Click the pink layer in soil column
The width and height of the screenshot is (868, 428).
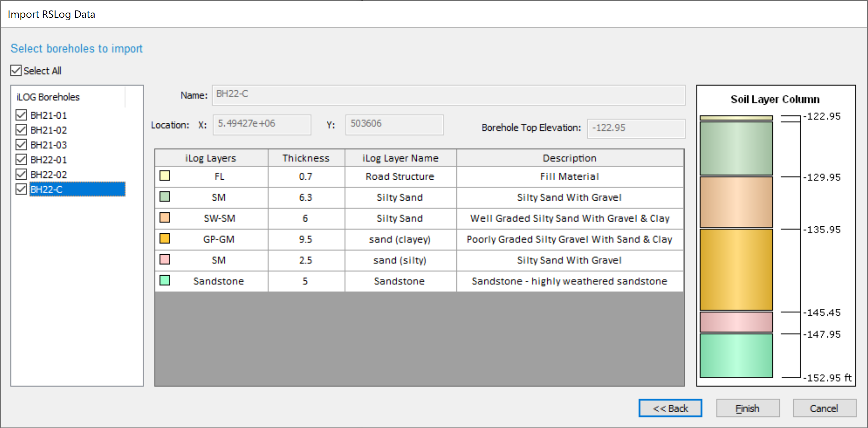[736, 322]
